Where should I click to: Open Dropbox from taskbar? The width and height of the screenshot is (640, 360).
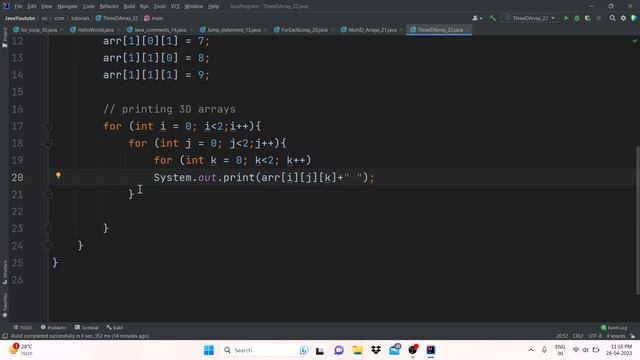tap(376, 350)
